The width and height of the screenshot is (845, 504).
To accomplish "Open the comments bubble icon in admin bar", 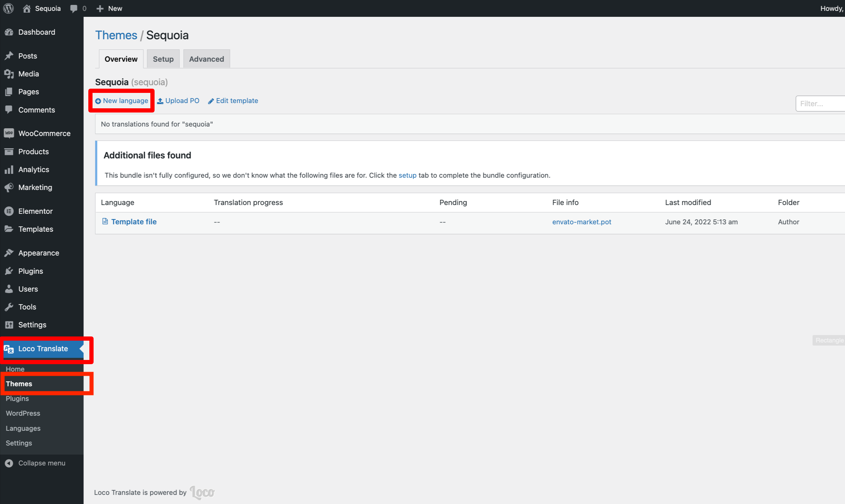I will point(74,8).
